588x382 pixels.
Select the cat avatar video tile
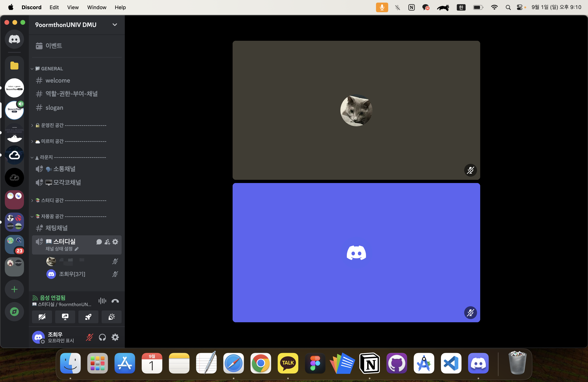[x=356, y=110]
